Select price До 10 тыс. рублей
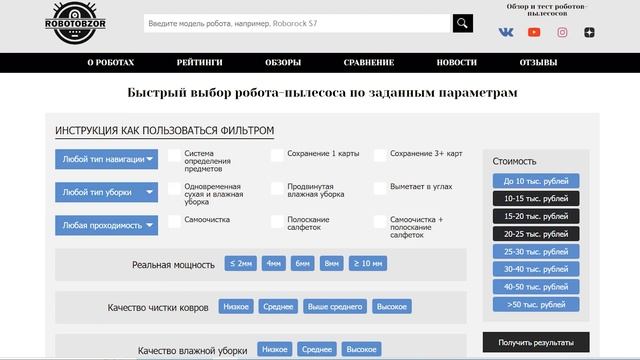The height and width of the screenshot is (360, 640). pyautogui.click(x=536, y=181)
